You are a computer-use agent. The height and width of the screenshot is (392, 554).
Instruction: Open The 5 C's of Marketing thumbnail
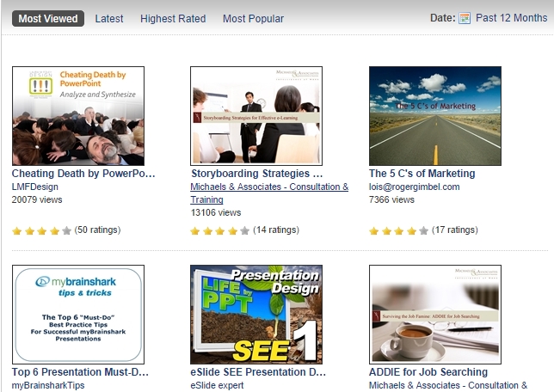(x=435, y=116)
